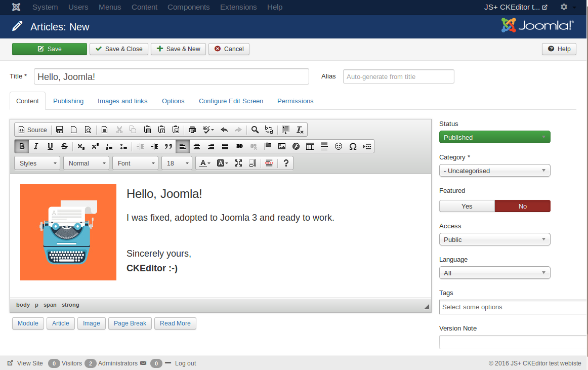Viewport: 588px width, 370px height.
Task: Click the insert image icon in toolbar
Action: (x=282, y=147)
